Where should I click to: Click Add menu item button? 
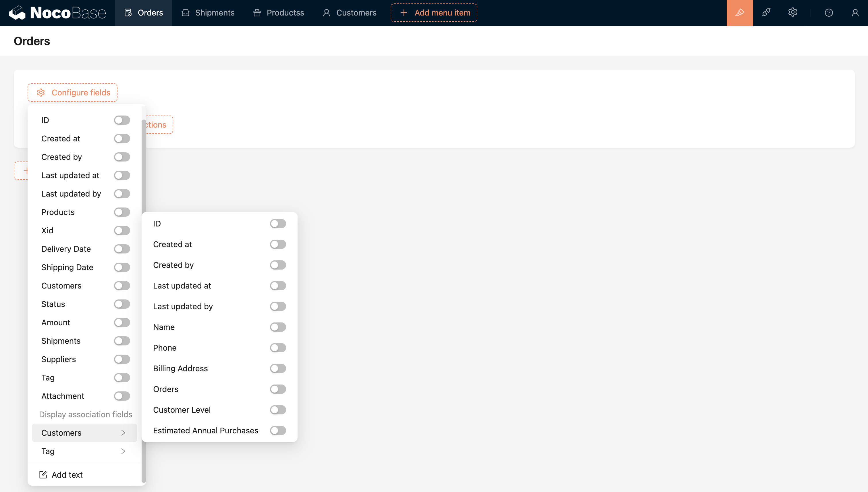click(434, 13)
